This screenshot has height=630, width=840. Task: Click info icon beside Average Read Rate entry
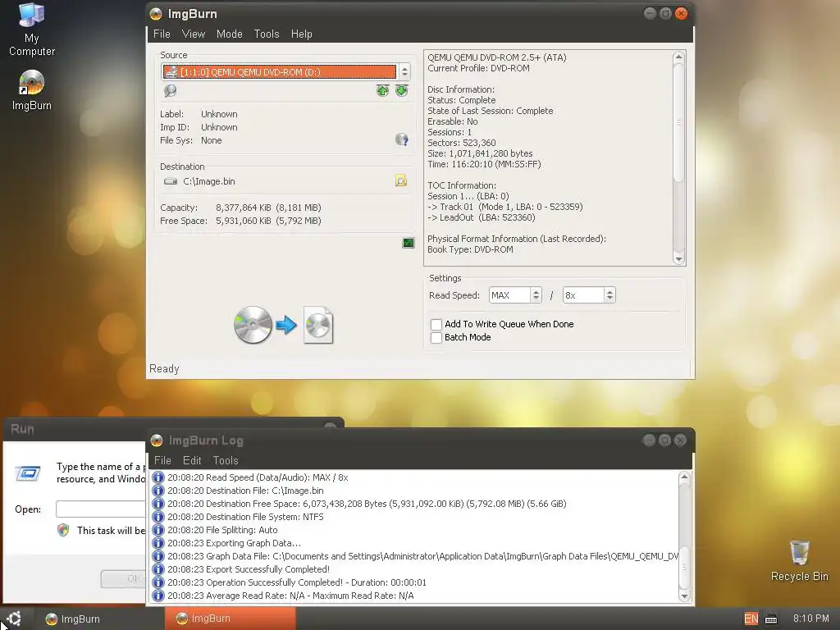coord(158,596)
